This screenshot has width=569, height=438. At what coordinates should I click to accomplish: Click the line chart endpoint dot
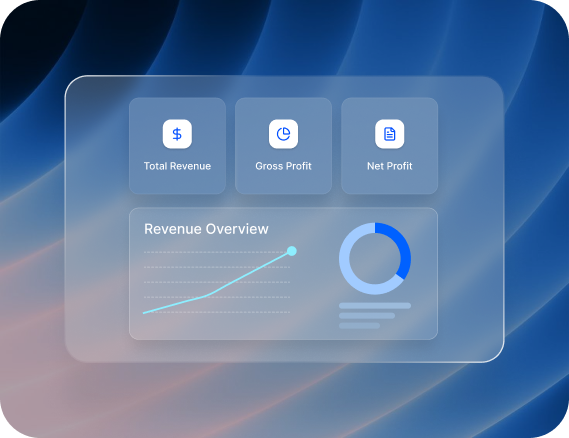click(292, 251)
